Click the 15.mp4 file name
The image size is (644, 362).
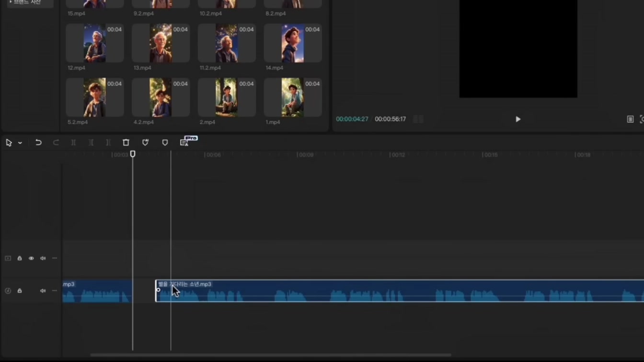[76, 13]
